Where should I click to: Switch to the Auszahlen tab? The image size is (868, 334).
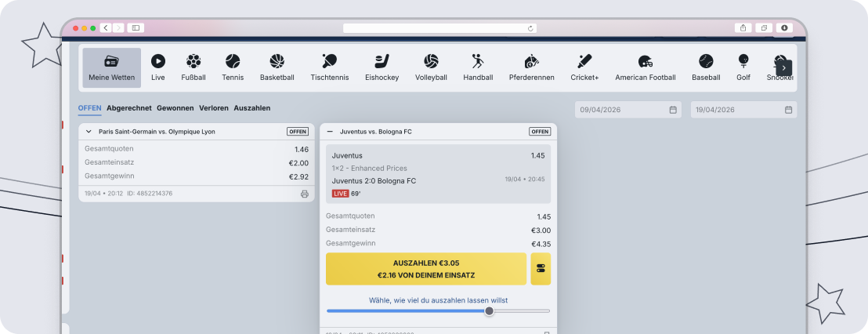tap(252, 108)
